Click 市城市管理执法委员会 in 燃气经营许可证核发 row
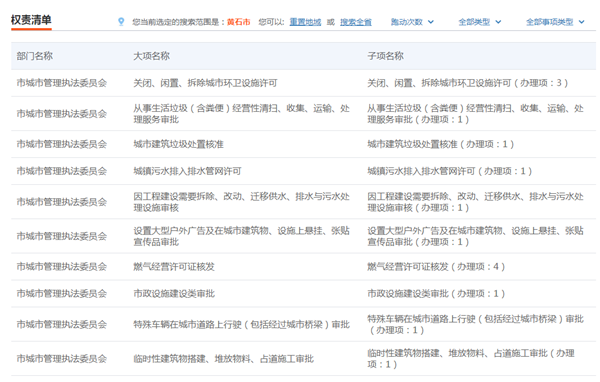This screenshot has height=382, width=600. pos(62,267)
